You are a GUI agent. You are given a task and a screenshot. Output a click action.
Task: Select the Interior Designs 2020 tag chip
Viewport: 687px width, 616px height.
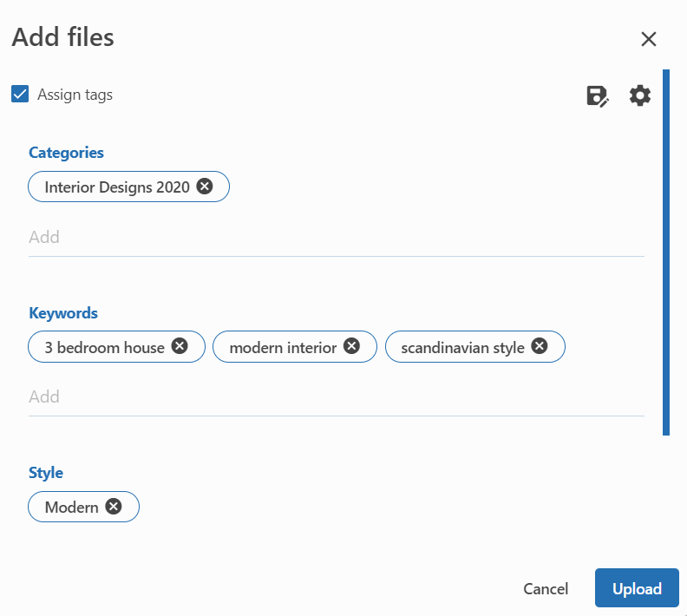click(117, 187)
